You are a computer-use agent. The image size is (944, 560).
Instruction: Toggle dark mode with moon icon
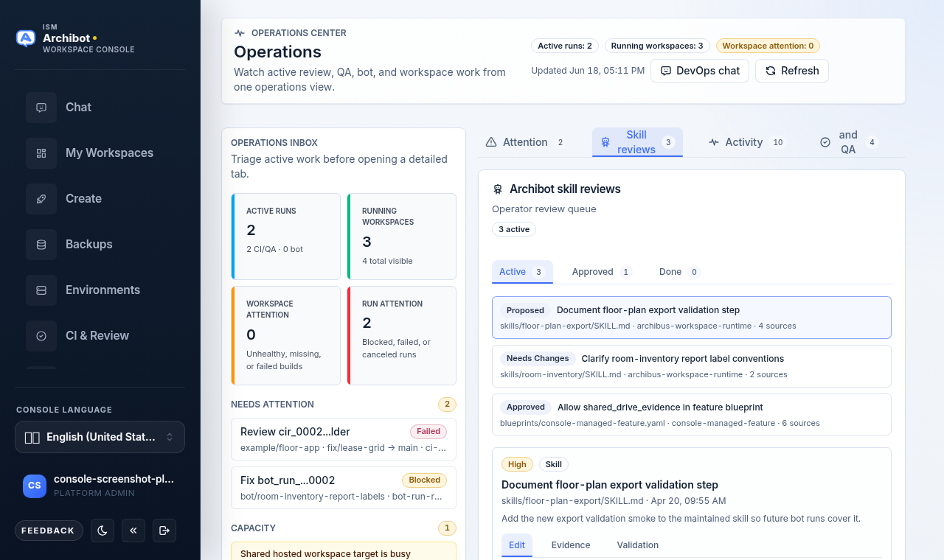click(103, 531)
